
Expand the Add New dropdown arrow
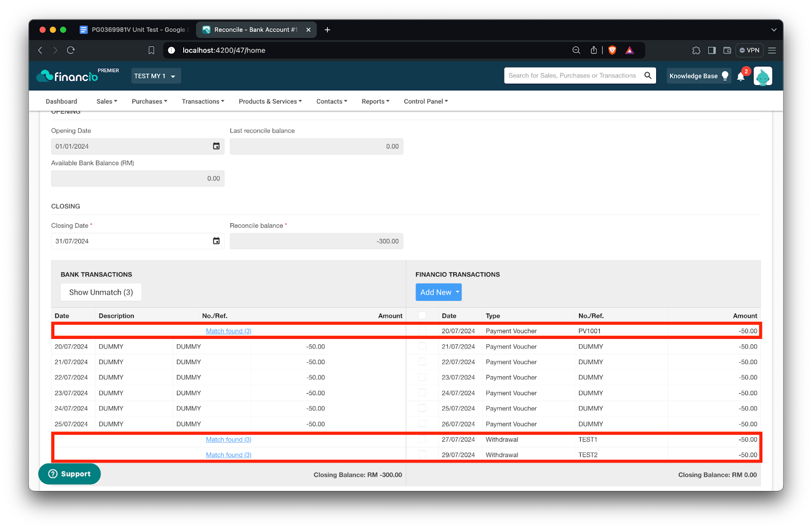456,292
